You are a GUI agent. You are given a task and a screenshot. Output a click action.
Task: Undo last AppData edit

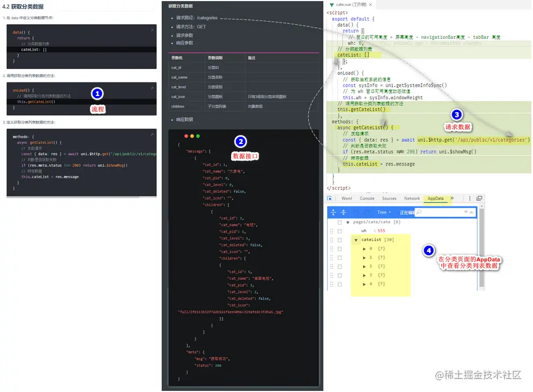pos(356,212)
